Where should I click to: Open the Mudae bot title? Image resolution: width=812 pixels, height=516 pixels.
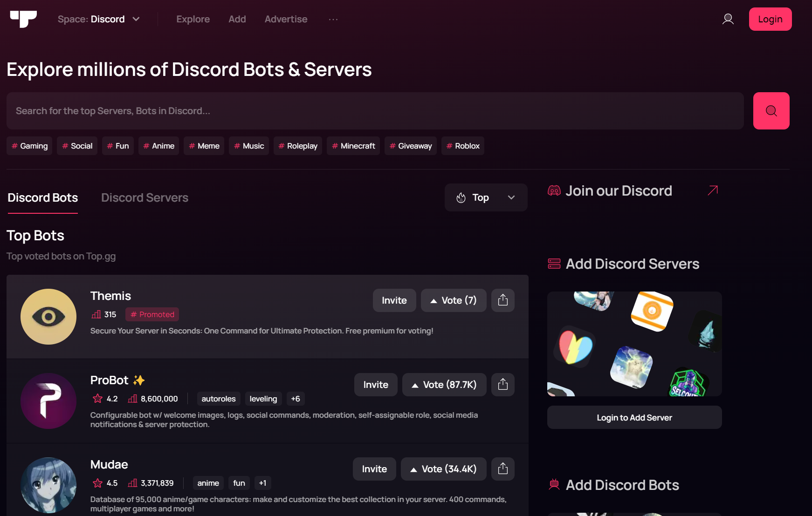(x=109, y=464)
